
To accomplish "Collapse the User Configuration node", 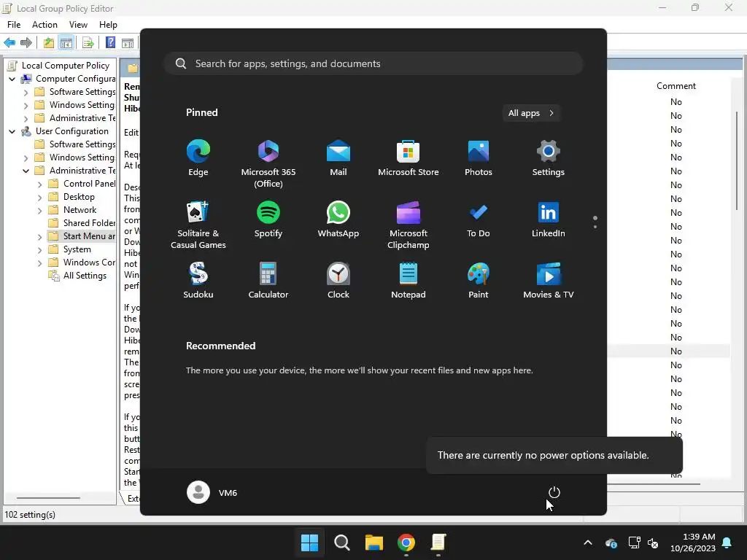I will (x=12, y=131).
